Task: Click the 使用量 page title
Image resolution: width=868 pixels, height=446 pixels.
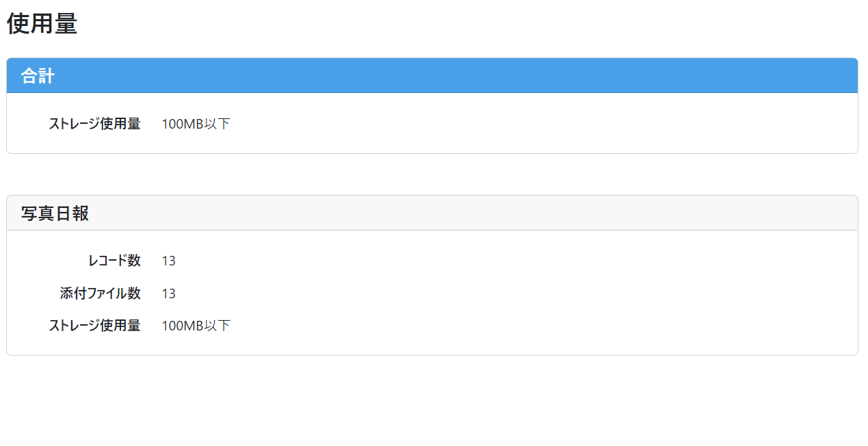Action: [42, 24]
